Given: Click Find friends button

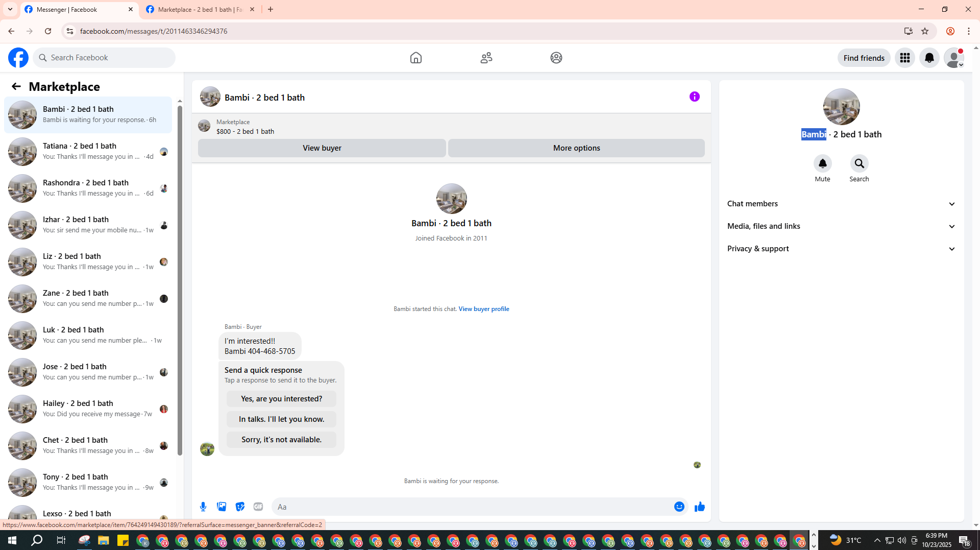Looking at the screenshot, I should [864, 58].
